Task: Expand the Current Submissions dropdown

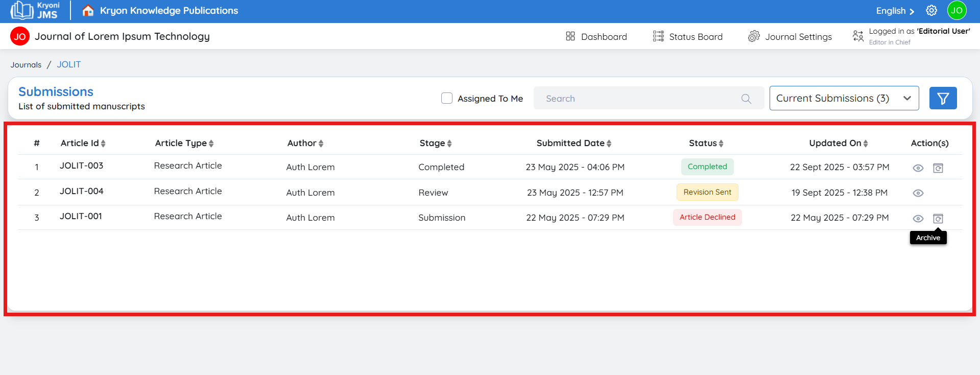Action: 844,98
